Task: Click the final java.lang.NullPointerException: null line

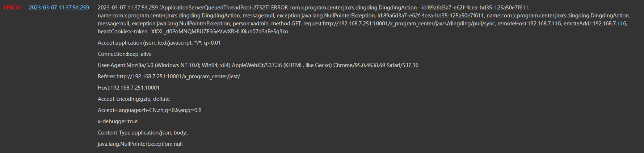Action: pos(140,144)
